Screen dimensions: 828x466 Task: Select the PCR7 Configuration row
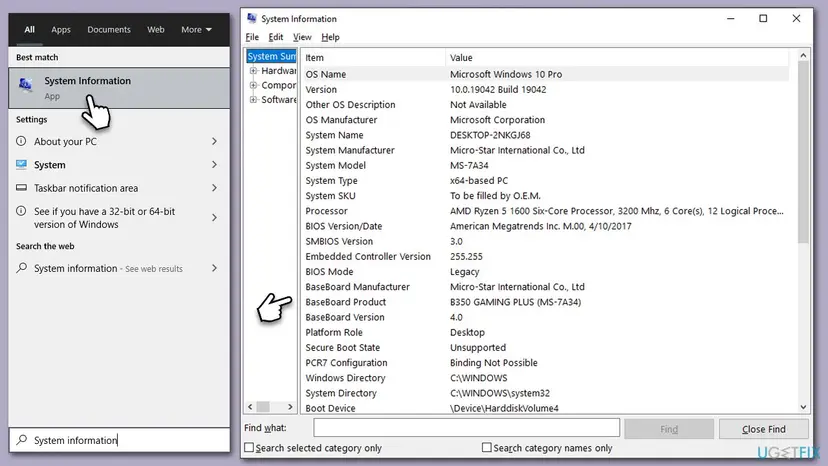pos(545,362)
